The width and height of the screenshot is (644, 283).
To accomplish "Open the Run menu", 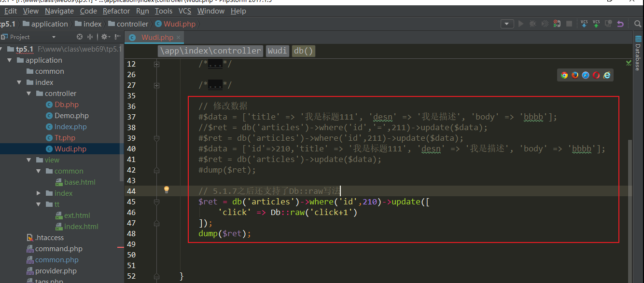I will click(142, 11).
